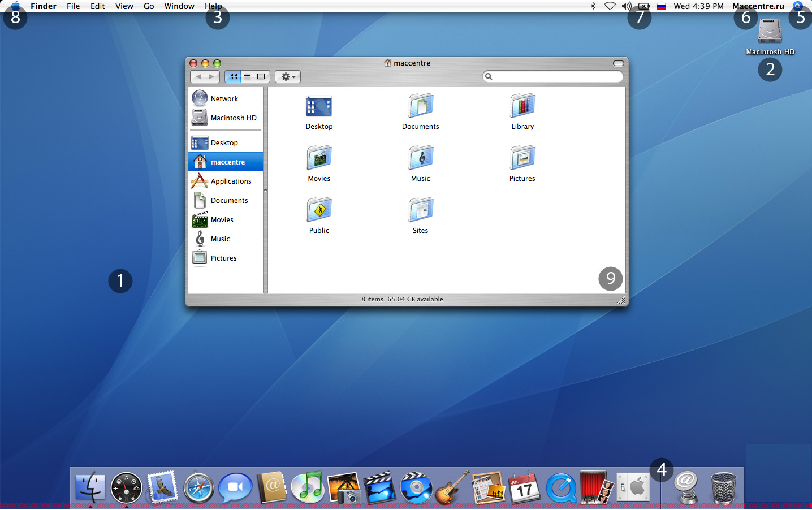Select Applications in the sidebar
The image size is (812, 510).
click(x=226, y=181)
